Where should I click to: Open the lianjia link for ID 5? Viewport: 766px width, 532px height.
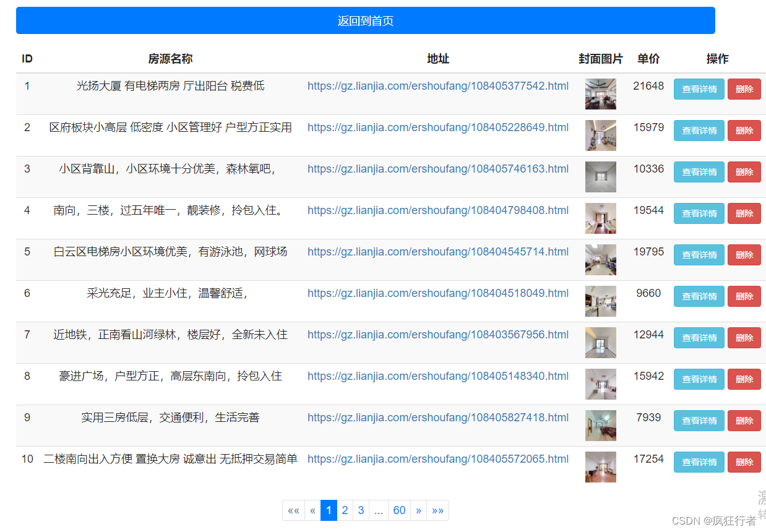[x=438, y=252]
